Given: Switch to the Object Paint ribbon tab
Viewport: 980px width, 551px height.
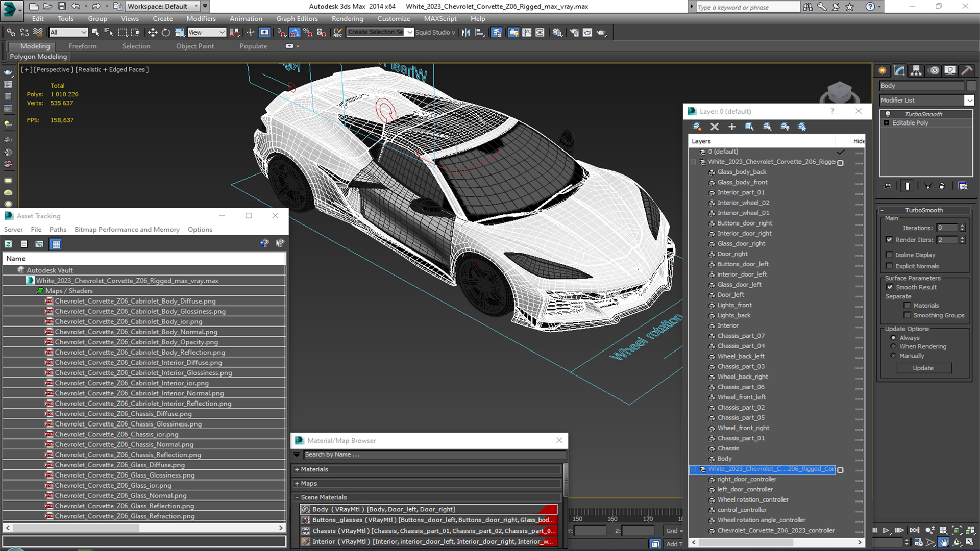Looking at the screenshot, I should 195,46.
